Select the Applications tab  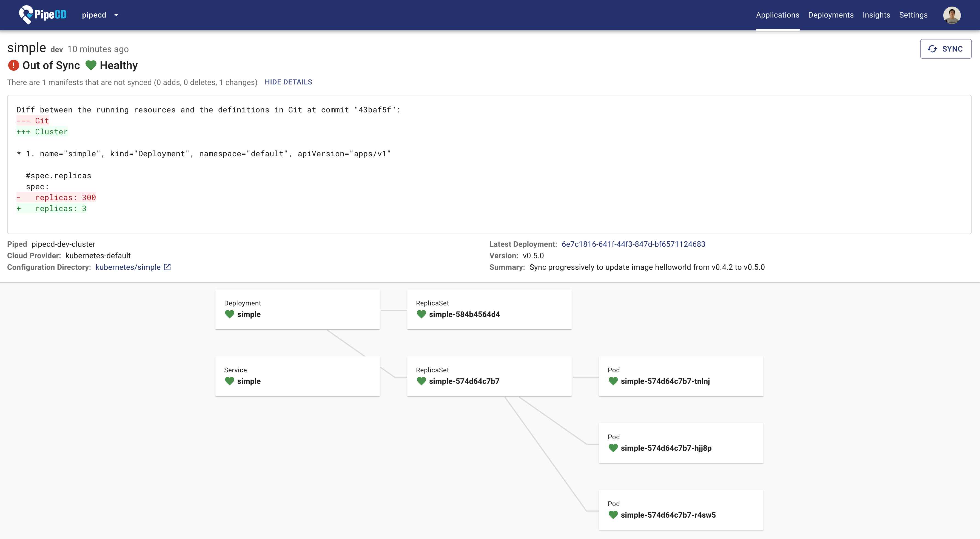(777, 15)
